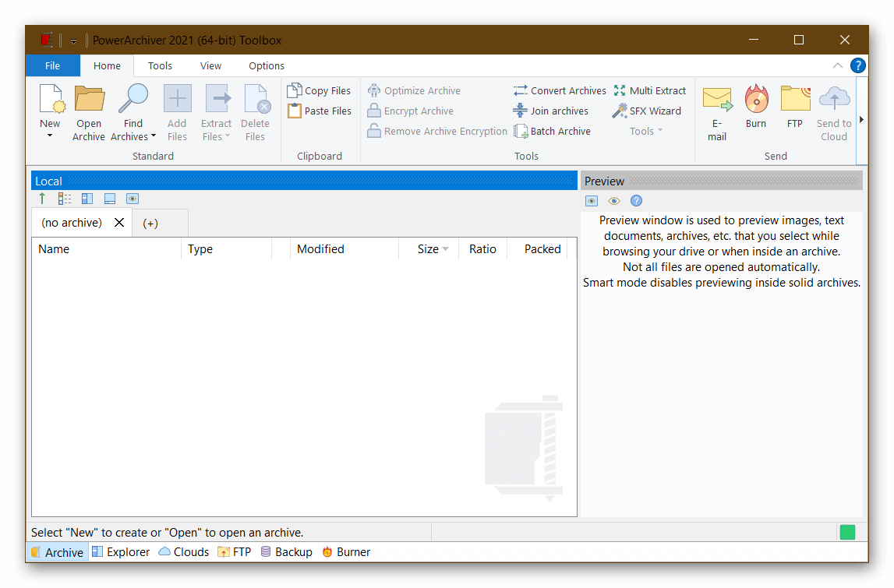Add a new tab with (+)

point(150,224)
